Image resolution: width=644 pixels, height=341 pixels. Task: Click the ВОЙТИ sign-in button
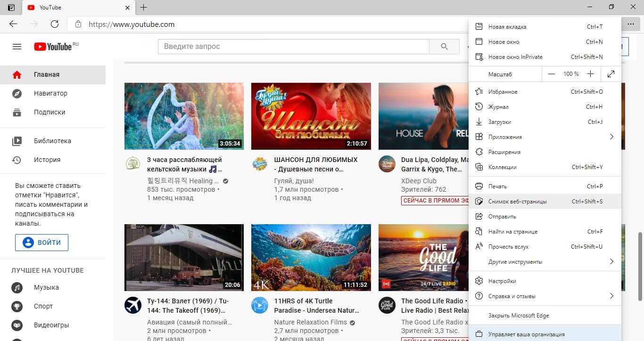pos(41,242)
